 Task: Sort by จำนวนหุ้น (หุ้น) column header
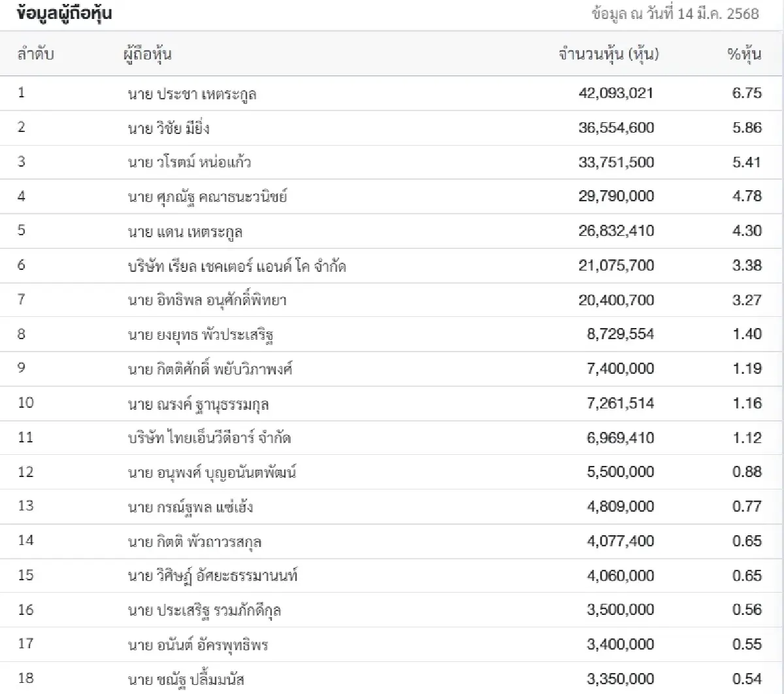608,54
